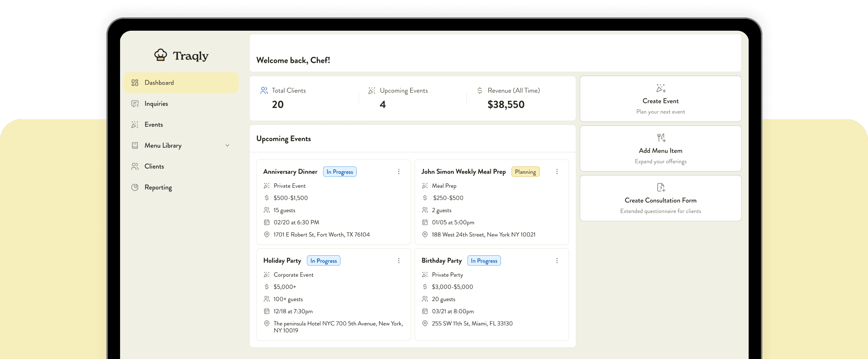
Task: Open the Menu Library sidebar item
Action: 163,146
